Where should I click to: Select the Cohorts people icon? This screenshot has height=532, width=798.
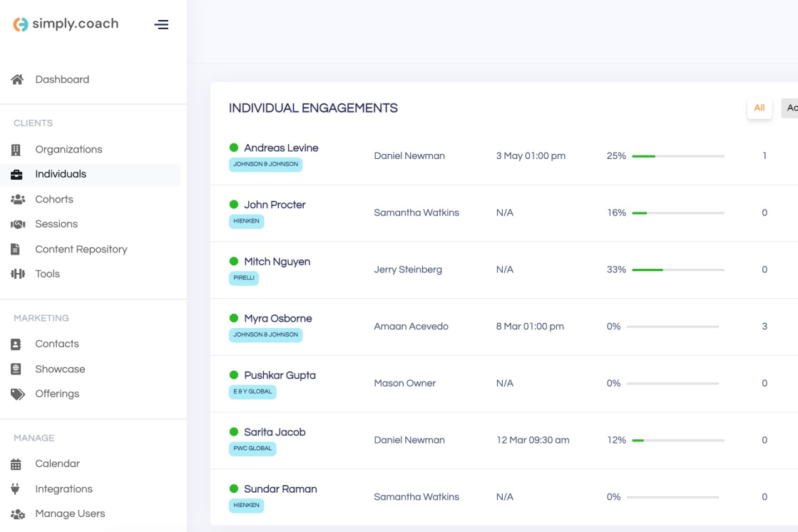pos(17,200)
